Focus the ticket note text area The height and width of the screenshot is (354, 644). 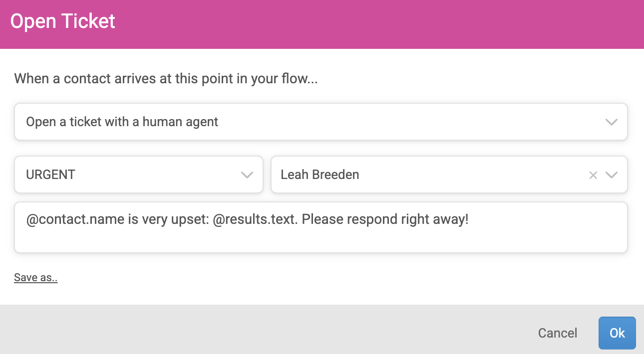tap(321, 227)
